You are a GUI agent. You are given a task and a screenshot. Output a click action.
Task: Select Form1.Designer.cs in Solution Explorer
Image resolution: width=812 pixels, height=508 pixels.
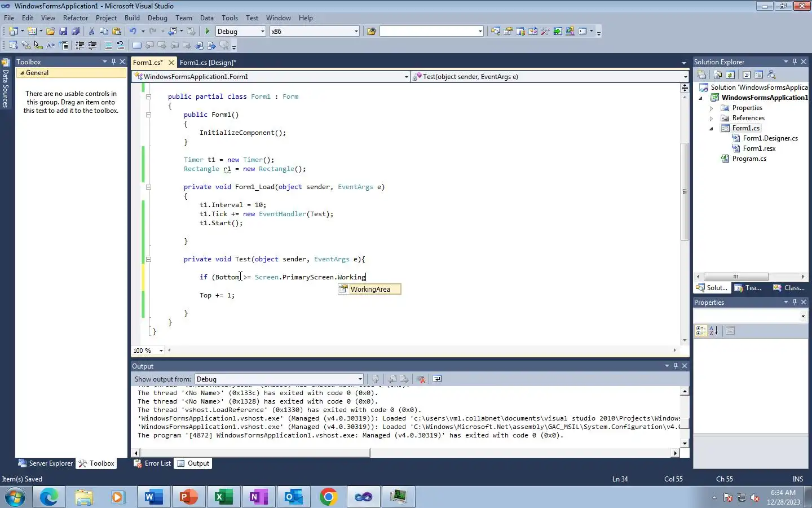click(770, 139)
